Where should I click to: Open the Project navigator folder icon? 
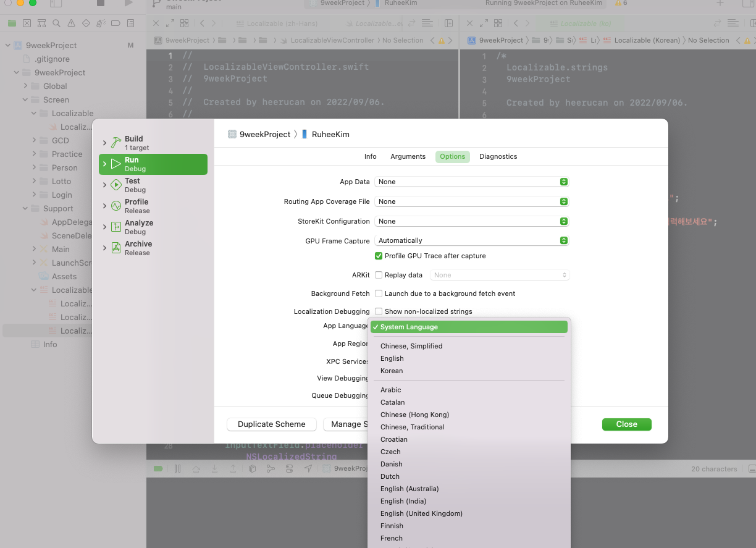pyautogui.click(x=12, y=23)
